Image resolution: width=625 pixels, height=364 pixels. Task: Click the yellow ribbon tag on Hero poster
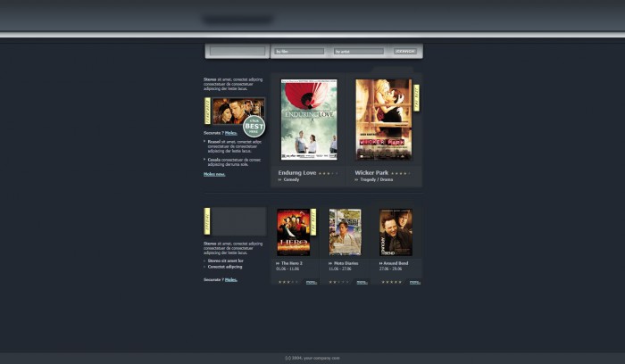(313, 222)
